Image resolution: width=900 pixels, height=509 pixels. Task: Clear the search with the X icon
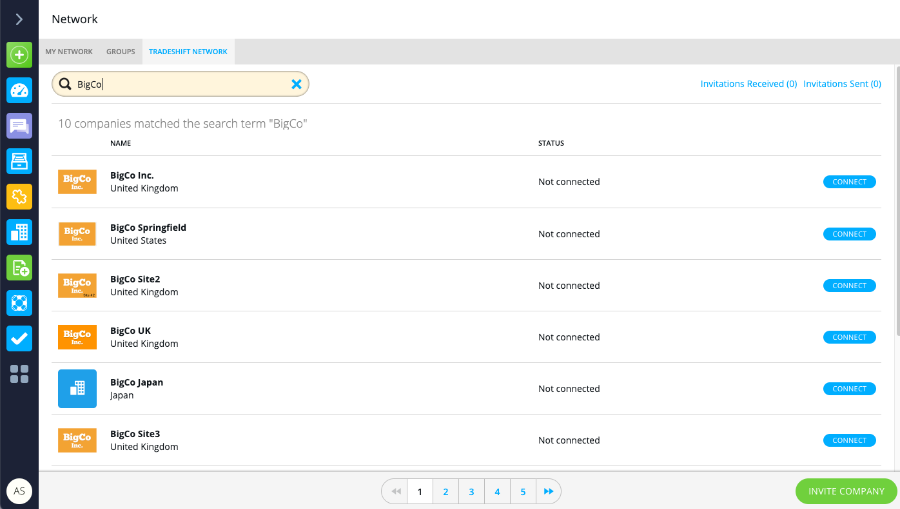click(296, 84)
